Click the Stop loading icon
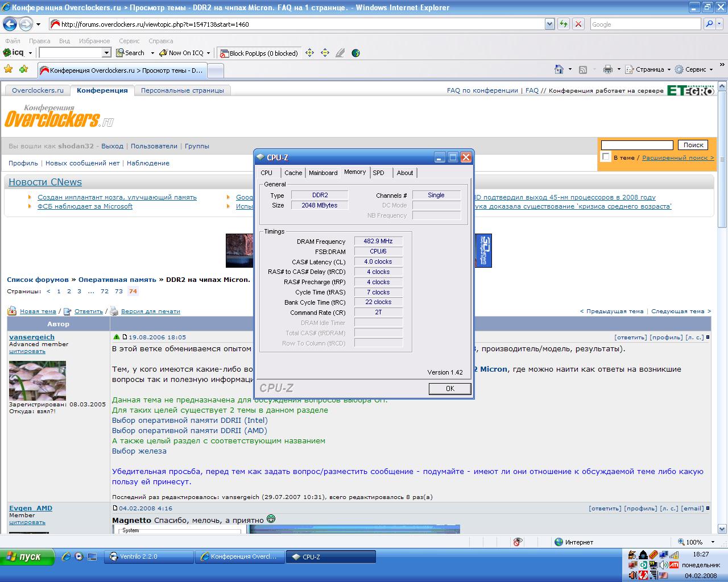The height and width of the screenshot is (582, 728). pos(578,24)
